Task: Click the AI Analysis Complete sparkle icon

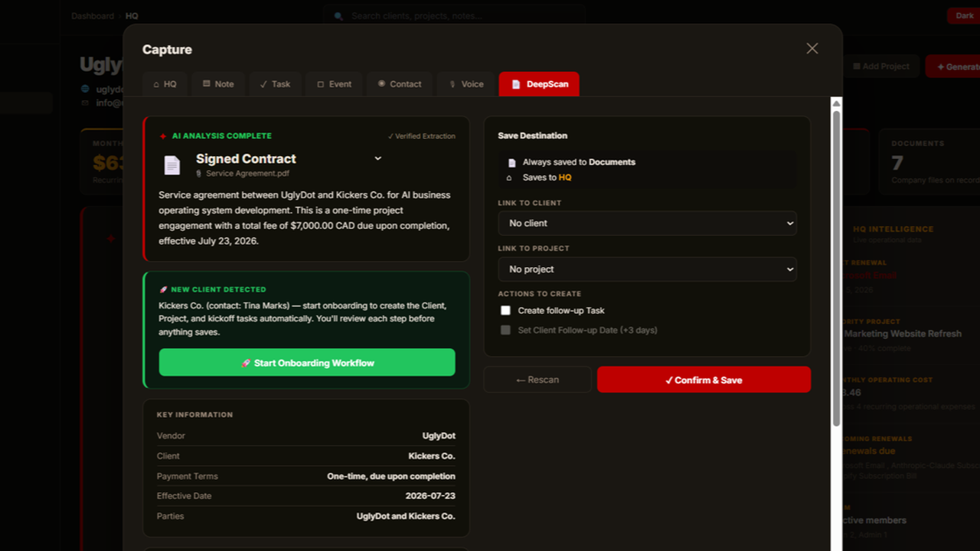Action: [x=163, y=136]
